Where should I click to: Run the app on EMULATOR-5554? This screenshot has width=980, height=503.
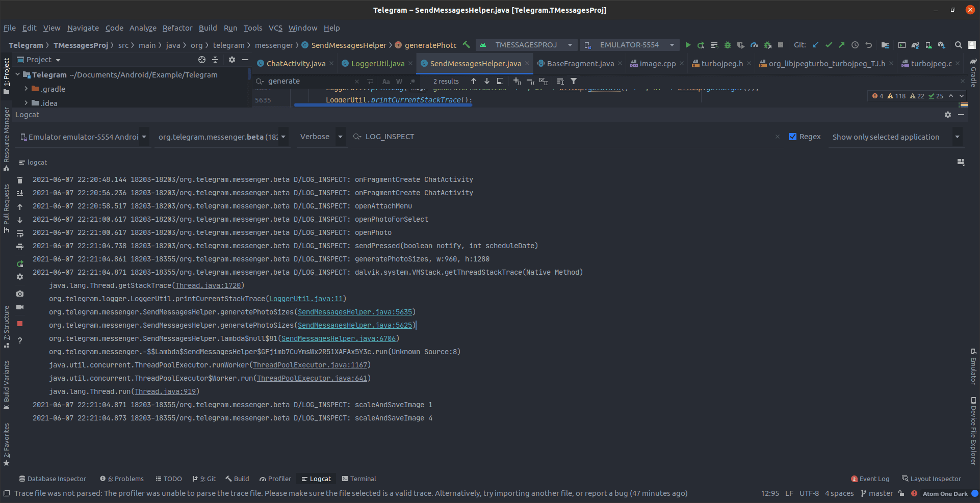[688, 45]
